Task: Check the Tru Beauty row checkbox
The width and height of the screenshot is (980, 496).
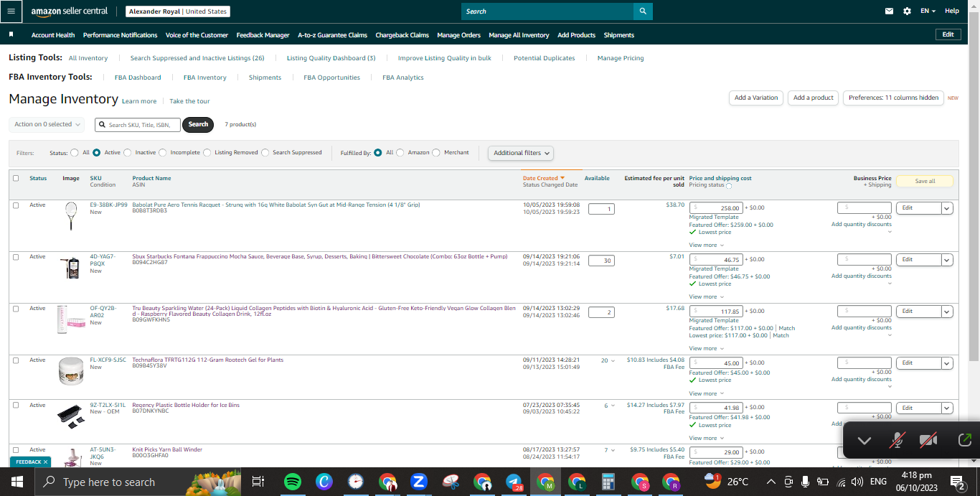Action: 16,309
